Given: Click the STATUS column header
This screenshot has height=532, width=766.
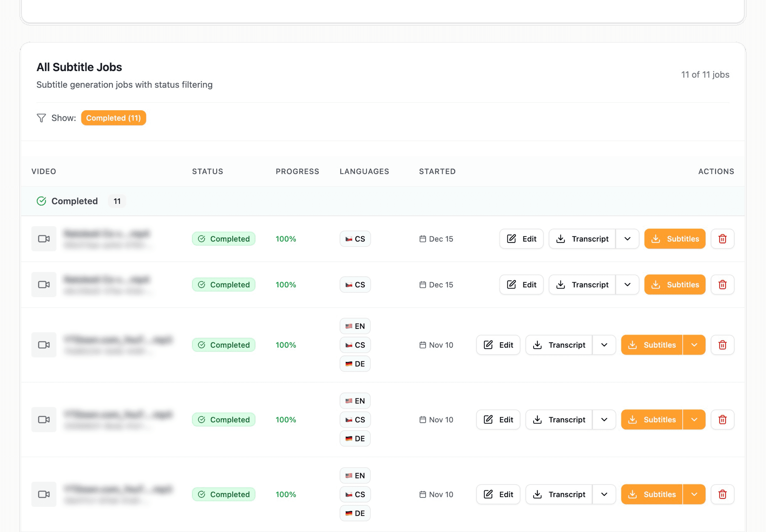Looking at the screenshot, I should click(207, 172).
